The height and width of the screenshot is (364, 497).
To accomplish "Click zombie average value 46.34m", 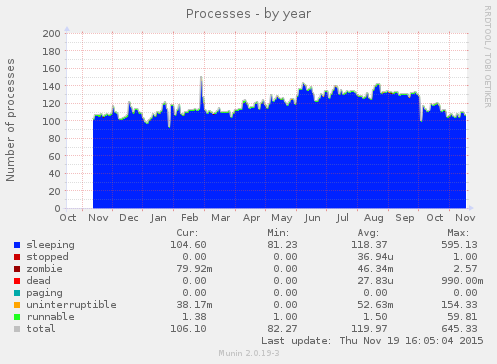I will (x=375, y=269).
